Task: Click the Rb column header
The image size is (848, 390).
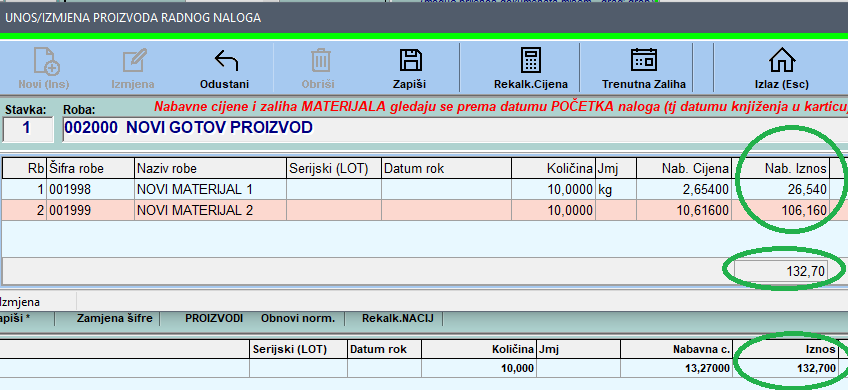Action: (x=24, y=168)
